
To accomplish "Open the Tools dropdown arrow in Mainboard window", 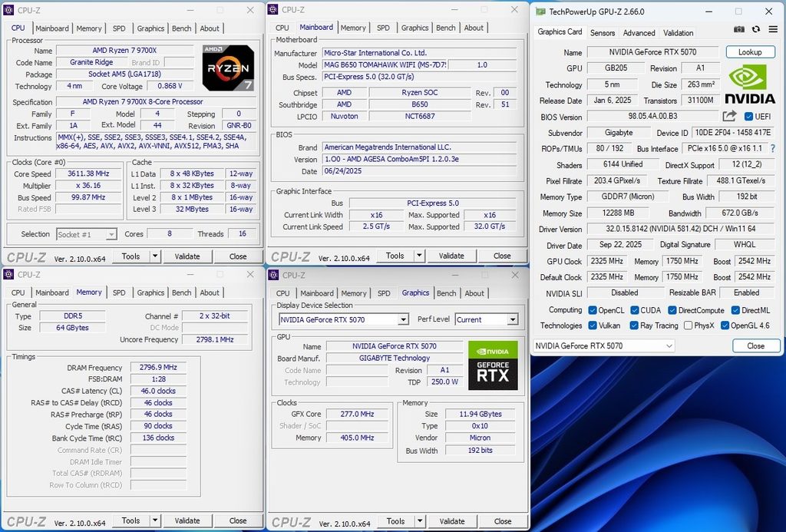I will [x=419, y=256].
